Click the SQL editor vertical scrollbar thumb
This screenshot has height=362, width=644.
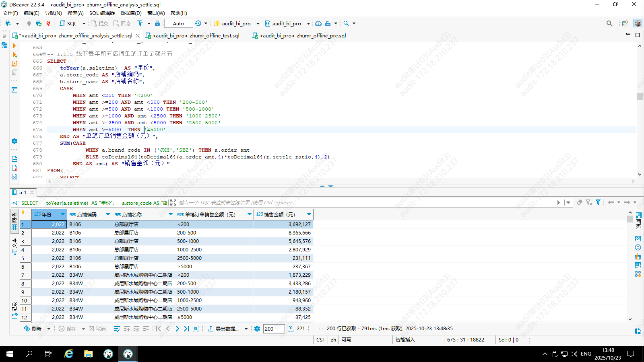[640, 96]
